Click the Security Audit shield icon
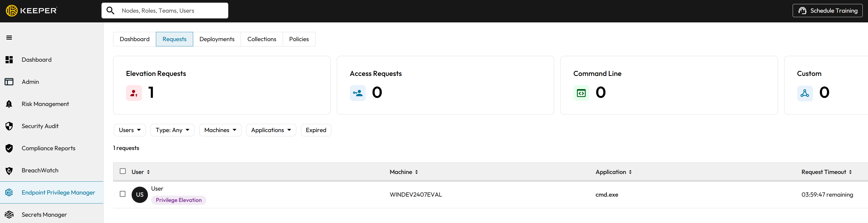This screenshot has height=223, width=868. coord(9,126)
